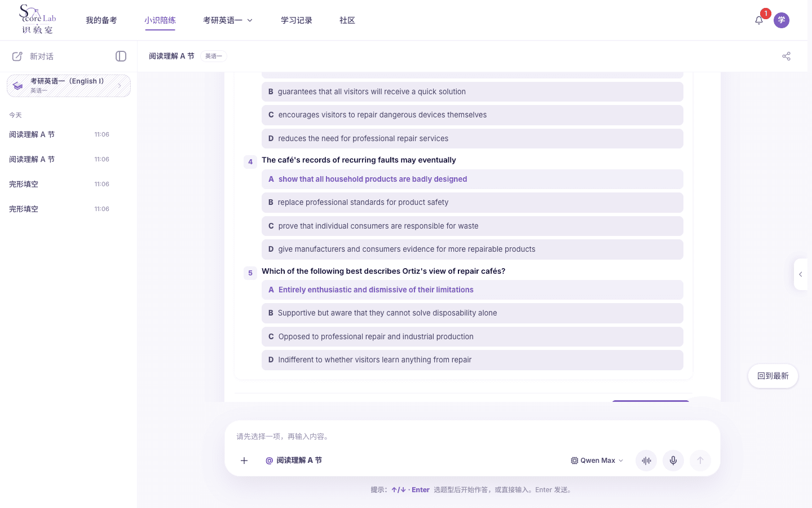Switch to the 小识陪练 tab
Screen dimensions: 812x508
tap(160, 20)
